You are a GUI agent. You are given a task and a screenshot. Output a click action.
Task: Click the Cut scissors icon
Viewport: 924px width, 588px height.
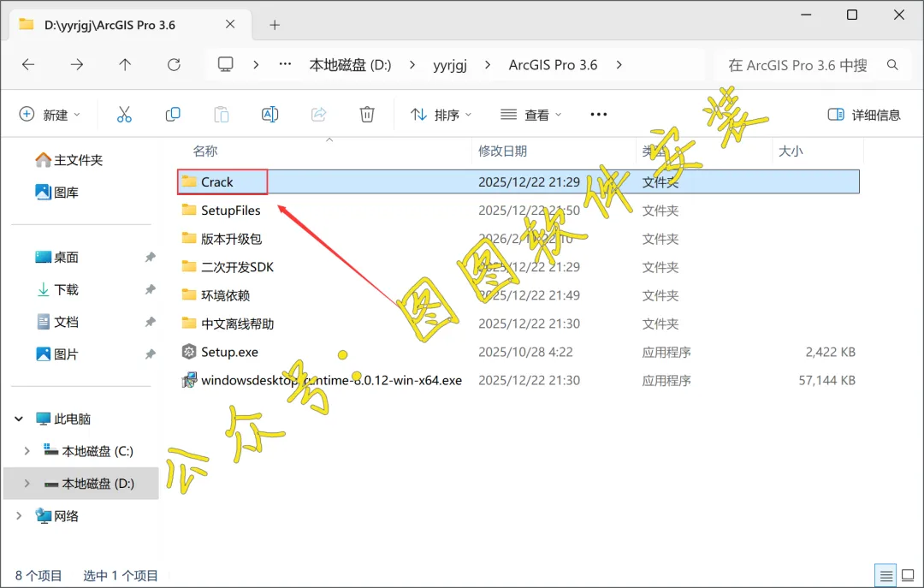124,115
